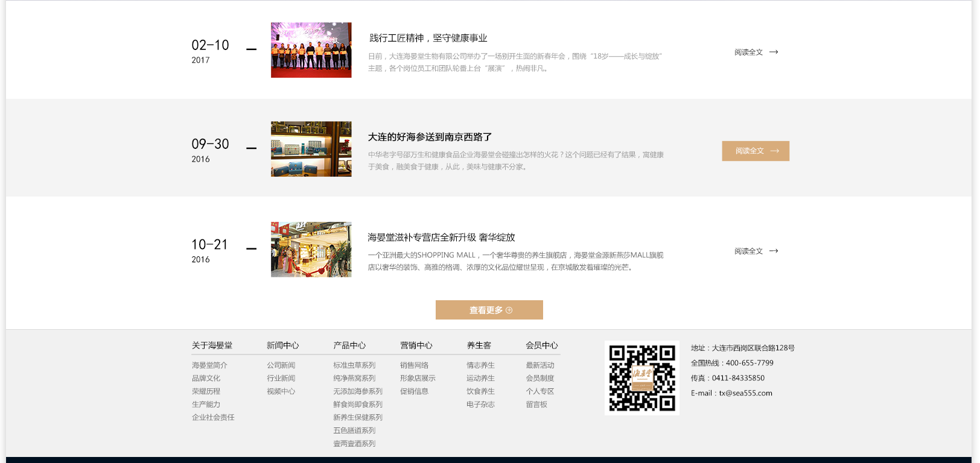Go to 视频中心 footer link
980x463 pixels.
pos(281,391)
